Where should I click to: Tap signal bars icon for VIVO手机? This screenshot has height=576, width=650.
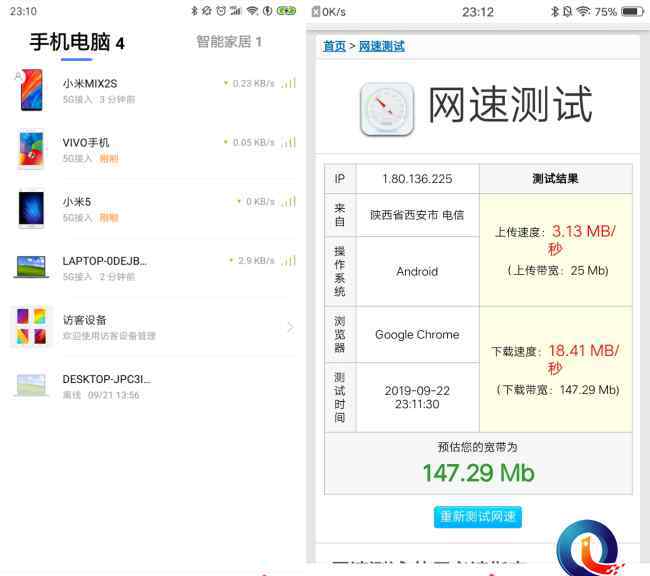tap(289, 142)
